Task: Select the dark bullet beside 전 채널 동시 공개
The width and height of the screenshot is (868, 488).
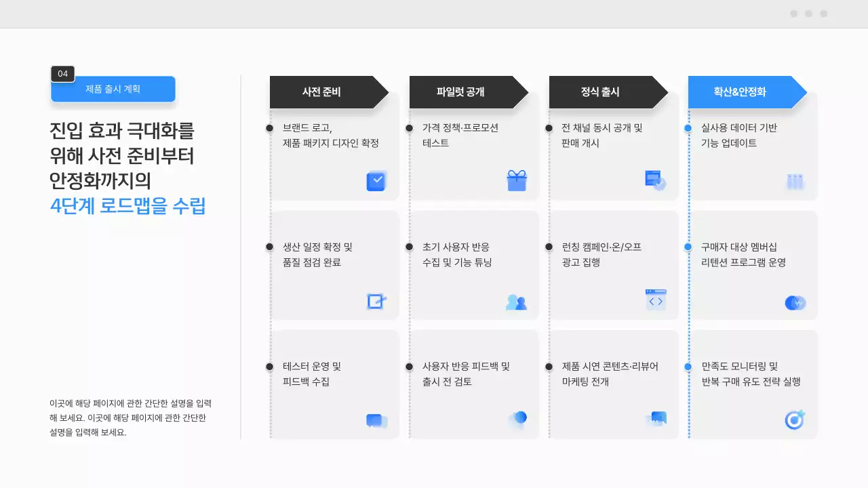Action: tap(549, 127)
